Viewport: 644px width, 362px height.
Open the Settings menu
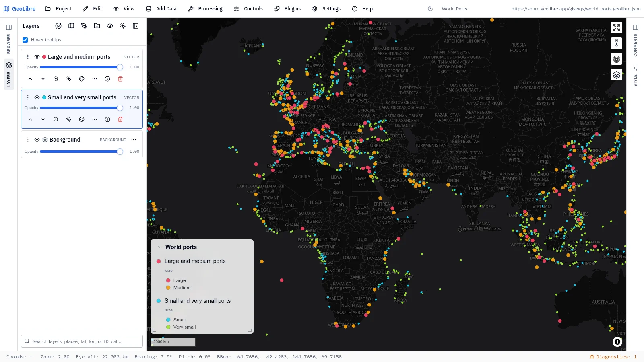click(326, 8)
